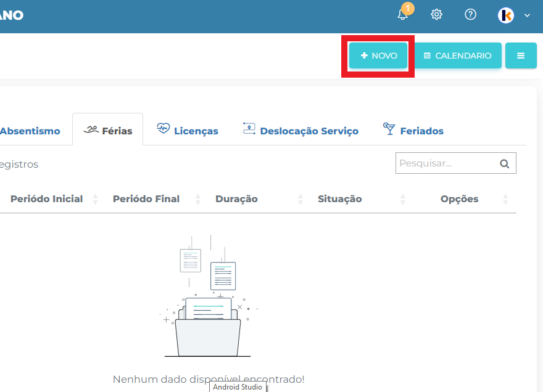543x392 pixels.
Task: Click the Android Studio tooltip label
Action: click(x=238, y=387)
